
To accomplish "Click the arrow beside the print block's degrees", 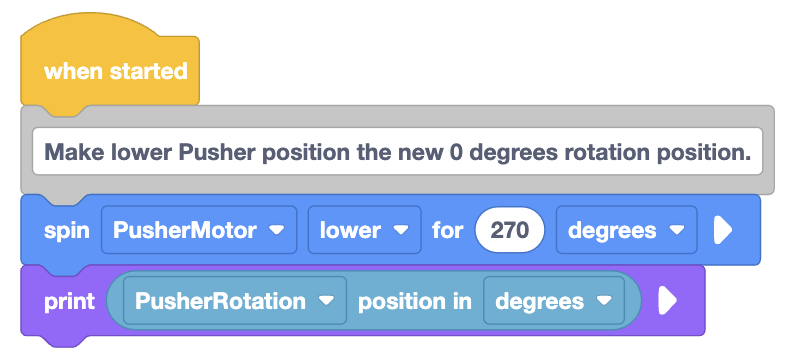I will (x=604, y=301).
